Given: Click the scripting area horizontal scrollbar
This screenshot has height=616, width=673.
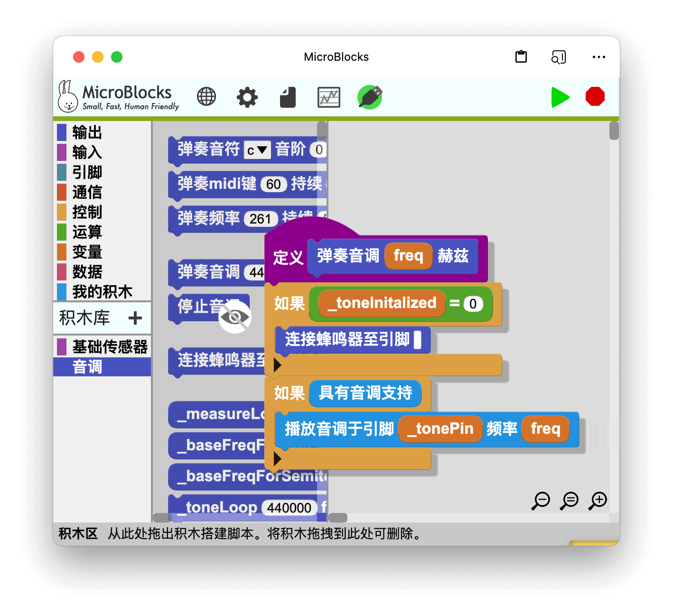Looking at the screenshot, I should tap(338, 517).
